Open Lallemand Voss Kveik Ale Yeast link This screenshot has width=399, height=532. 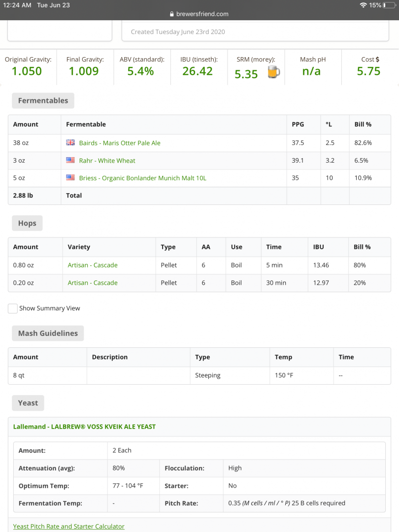[84, 427]
